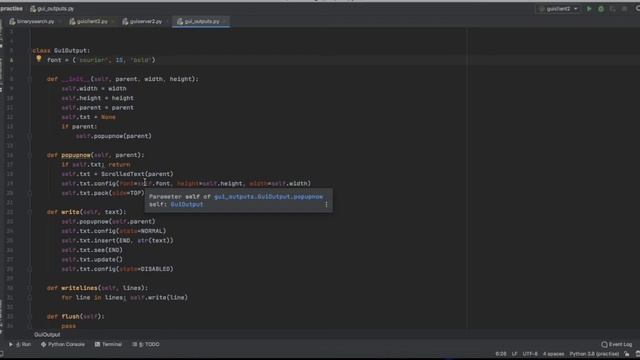The height and width of the screenshot is (360, 640).
Task: Open the Python Console tool window
Action: click(x=62, y=344)
